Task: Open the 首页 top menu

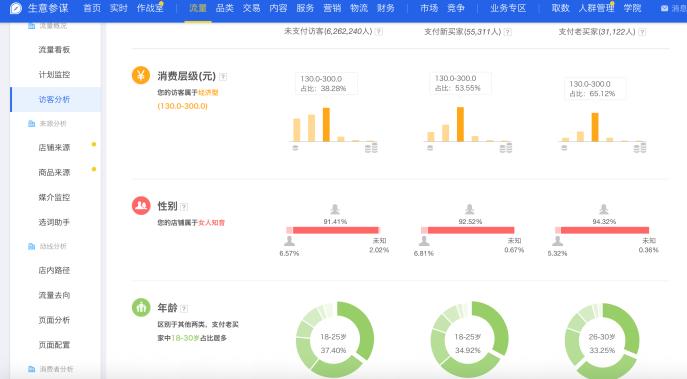Action: pos(92,8)
